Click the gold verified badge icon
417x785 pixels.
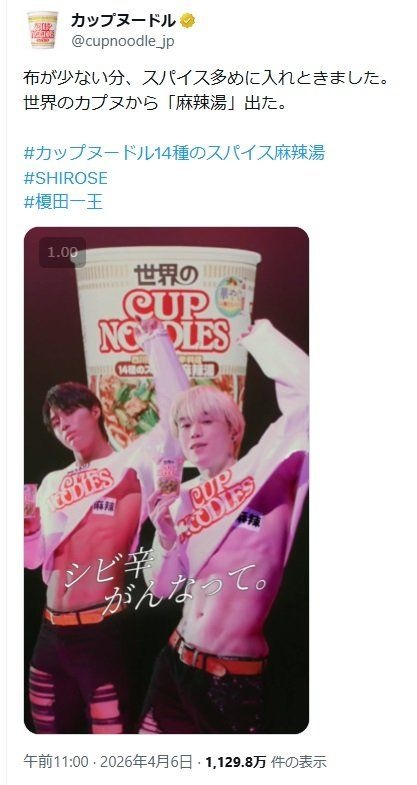[x=188, y=22]
